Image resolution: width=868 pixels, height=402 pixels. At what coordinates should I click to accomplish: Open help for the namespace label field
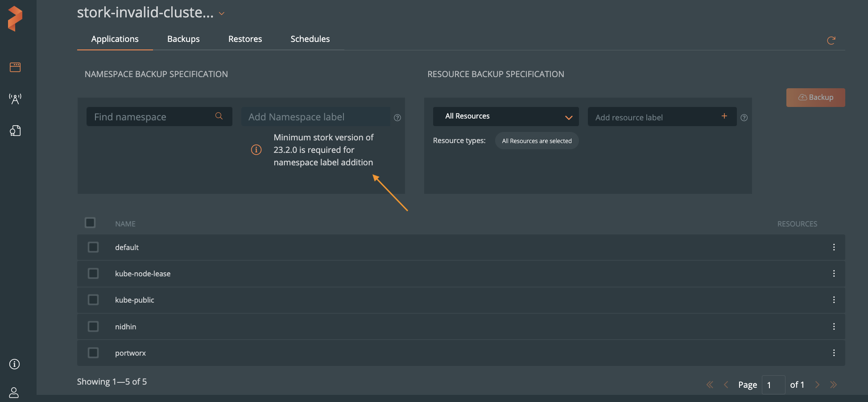tap(397, 118)
